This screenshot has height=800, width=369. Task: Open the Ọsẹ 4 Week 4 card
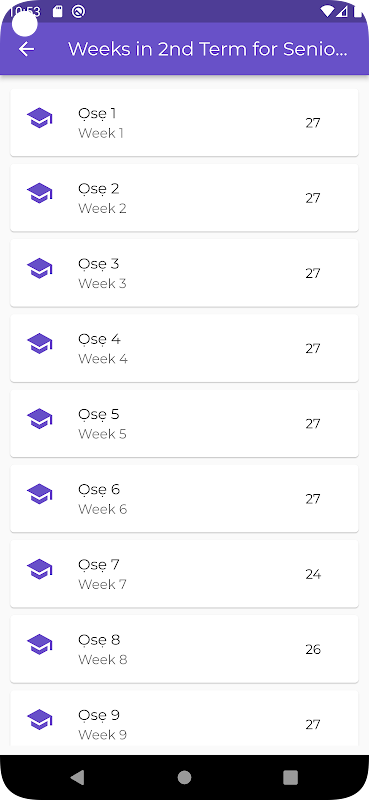184,348
